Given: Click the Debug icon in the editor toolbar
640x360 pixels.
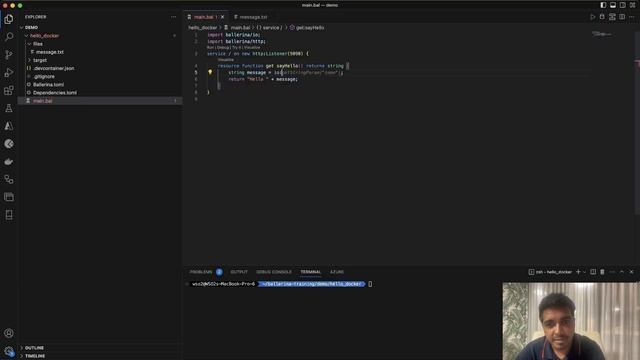Looking at the screenshot, I should click(602, 17).
